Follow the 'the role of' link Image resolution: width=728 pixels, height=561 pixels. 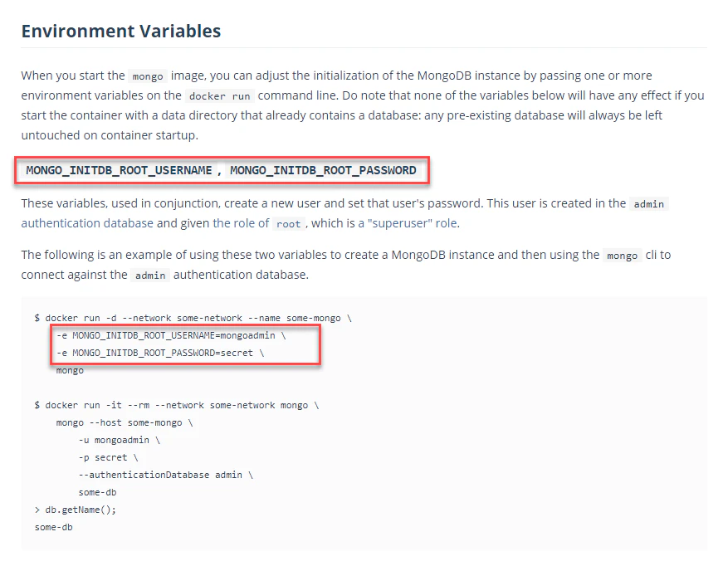point(241,223)
